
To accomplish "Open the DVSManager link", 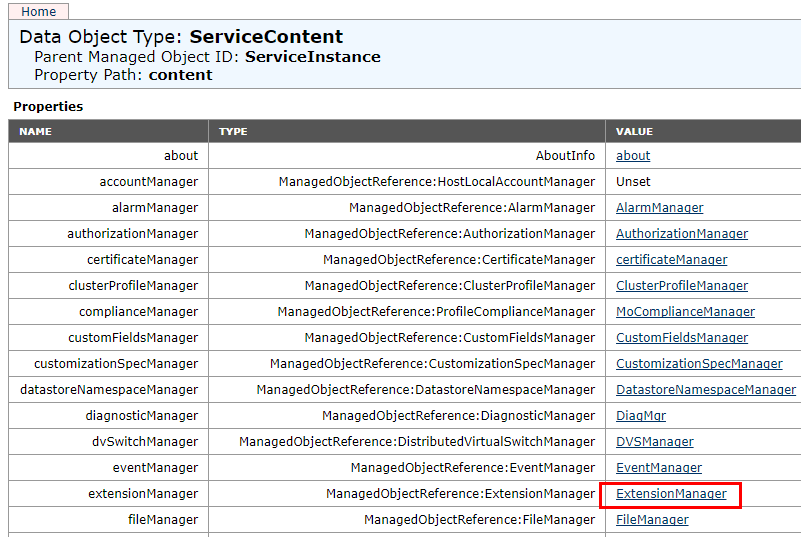I will pyautogui.click(x=654, y=442).
